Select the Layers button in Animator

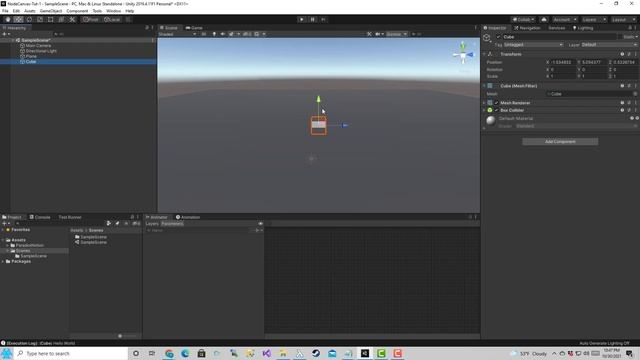(x=152, y=224)
